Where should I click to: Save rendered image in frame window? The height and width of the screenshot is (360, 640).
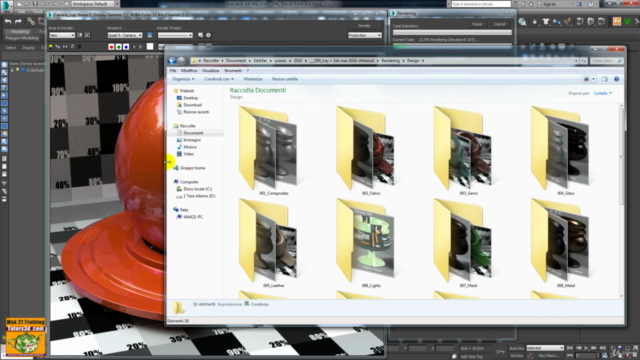point(51,47)
